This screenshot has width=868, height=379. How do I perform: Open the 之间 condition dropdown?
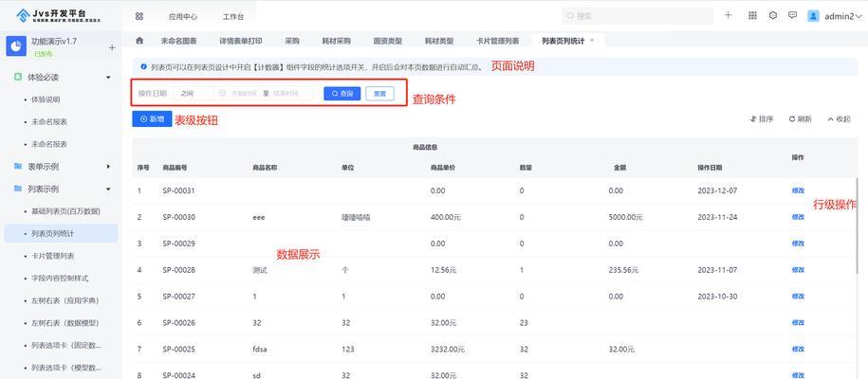(194, 94)
